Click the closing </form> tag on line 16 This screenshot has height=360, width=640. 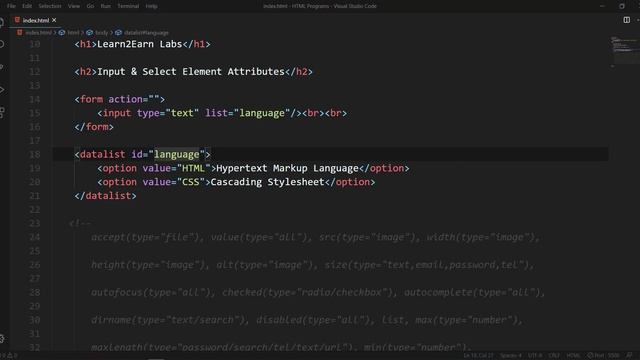click(94, 127)
